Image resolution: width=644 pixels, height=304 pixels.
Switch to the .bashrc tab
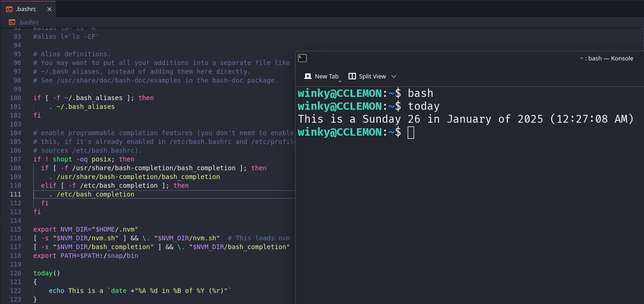27,9
